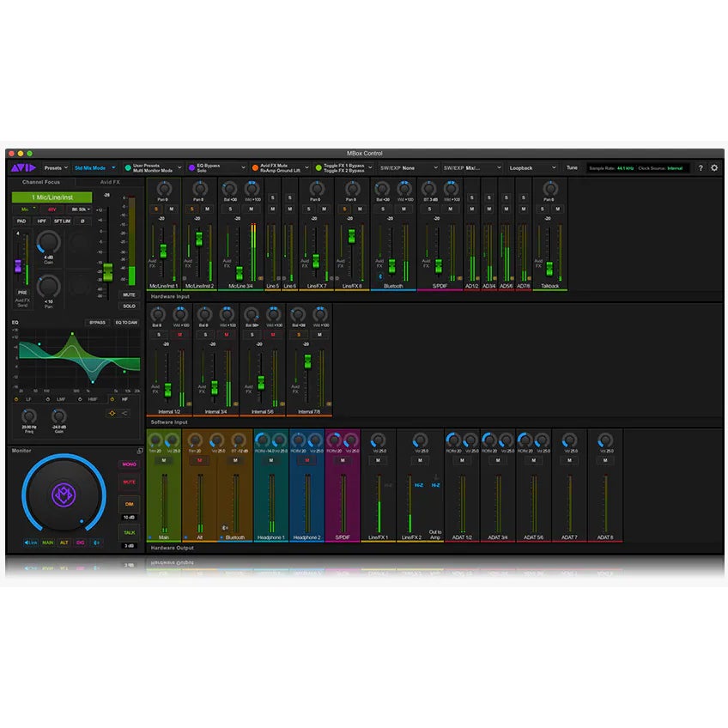Open the Presets dropdown
This screenshot has height=728, width=728.
56,168
